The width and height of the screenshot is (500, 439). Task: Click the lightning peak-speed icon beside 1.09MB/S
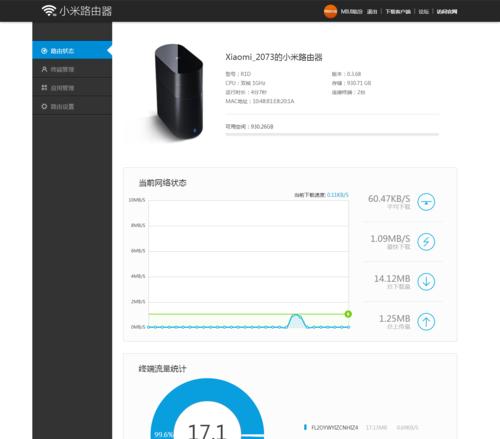pos(426,242)
